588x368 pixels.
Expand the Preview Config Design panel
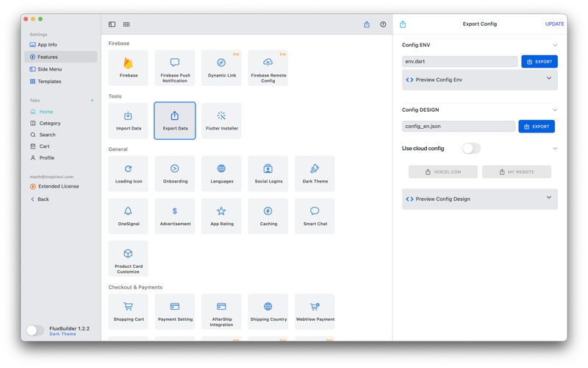(480, 199)
